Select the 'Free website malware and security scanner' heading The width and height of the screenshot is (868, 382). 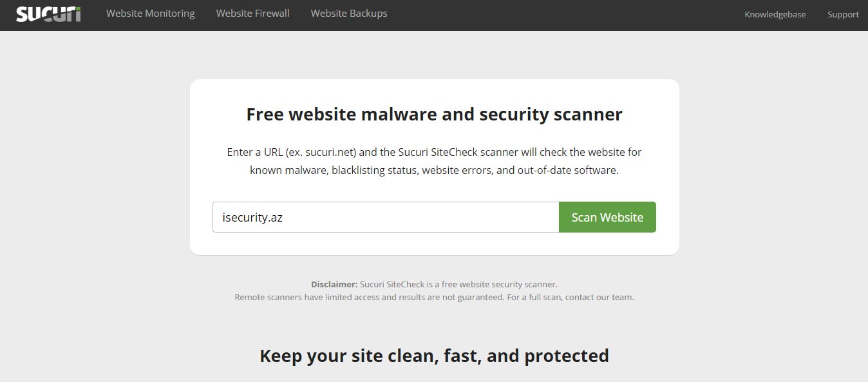point(434,115)
